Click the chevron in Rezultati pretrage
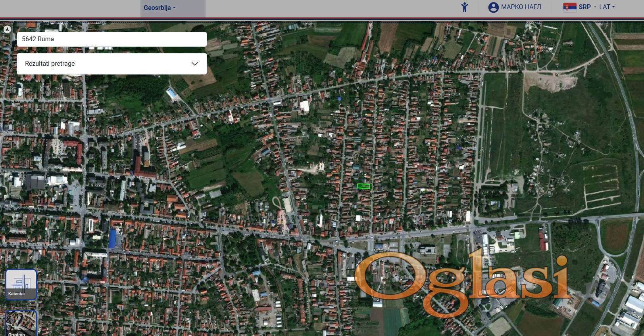This screenshot has height=336, width=644. [x=194, y=64]
